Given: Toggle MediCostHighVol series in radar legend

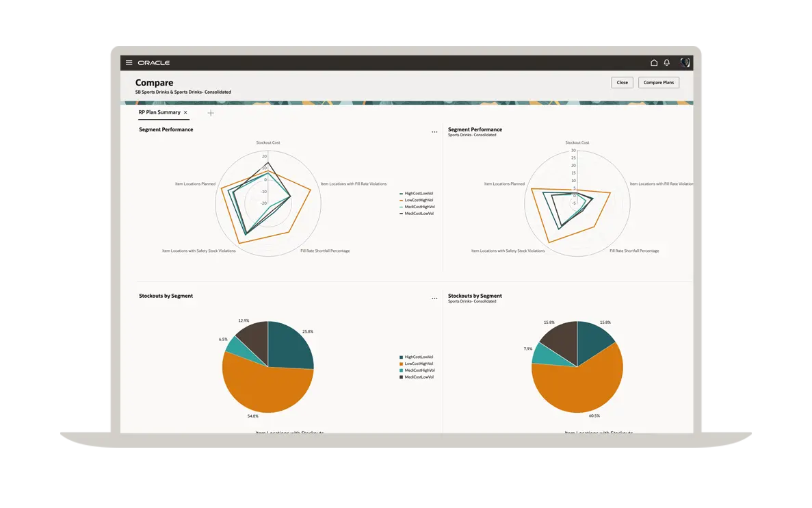Looking at the screenshot, I should coord(419,207).
